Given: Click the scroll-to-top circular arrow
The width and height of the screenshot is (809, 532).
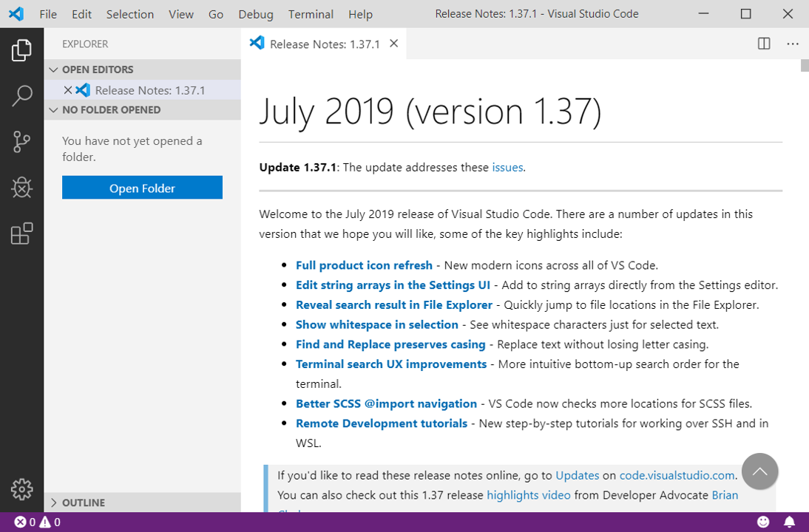Looking at the screenshot, I should 759,471.
